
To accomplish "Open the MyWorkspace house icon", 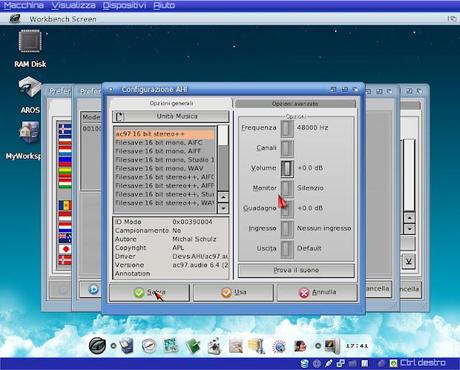I will [x=29, y=132].
